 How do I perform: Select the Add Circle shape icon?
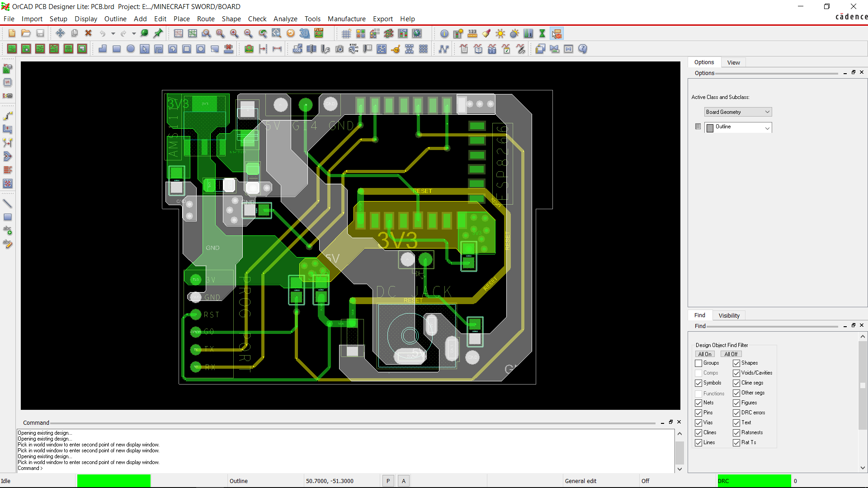pos(131,49)
